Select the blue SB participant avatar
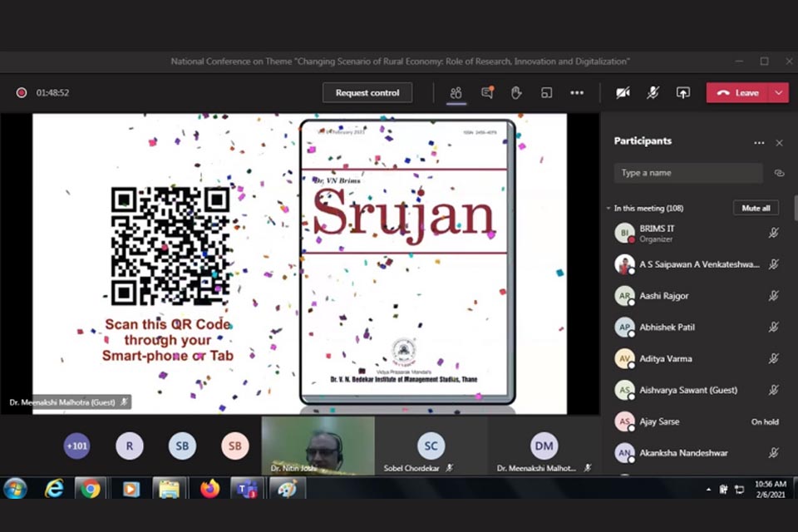Viewport: 798px width, 532px height. (x=182, y=446)
